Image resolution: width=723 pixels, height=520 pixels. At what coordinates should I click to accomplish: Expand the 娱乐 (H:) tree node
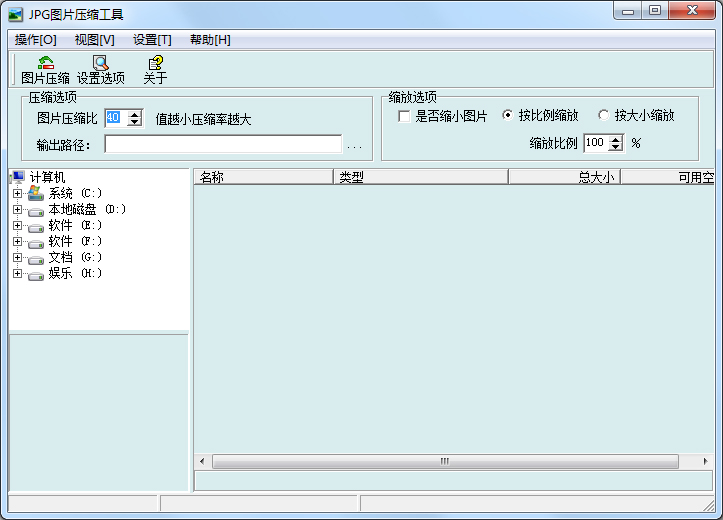17,273
